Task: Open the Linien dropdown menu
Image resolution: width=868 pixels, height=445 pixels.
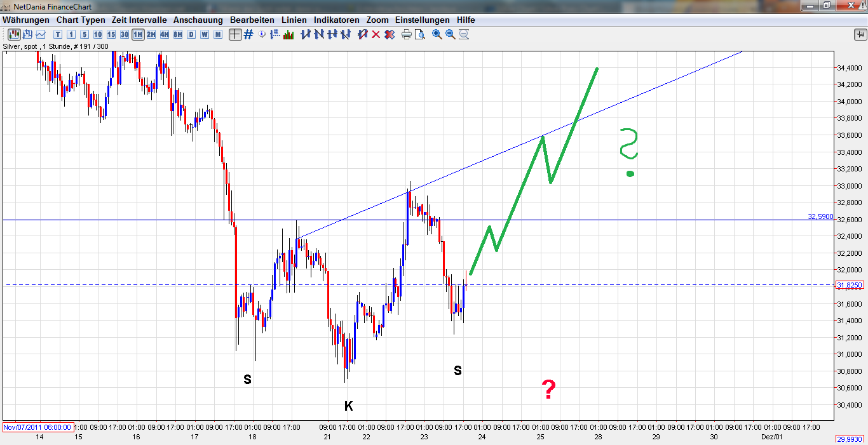Action: (294, 20)
